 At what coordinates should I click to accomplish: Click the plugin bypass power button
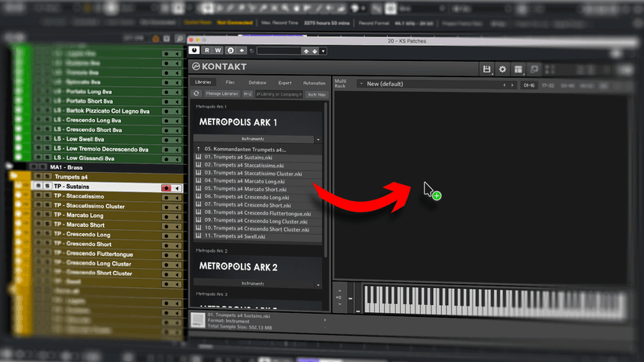point(194,51)
